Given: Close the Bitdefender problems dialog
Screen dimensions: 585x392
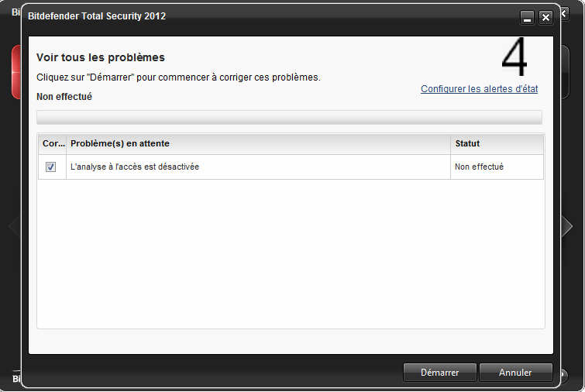Looking at the screenshot, I should pos(545,17).
